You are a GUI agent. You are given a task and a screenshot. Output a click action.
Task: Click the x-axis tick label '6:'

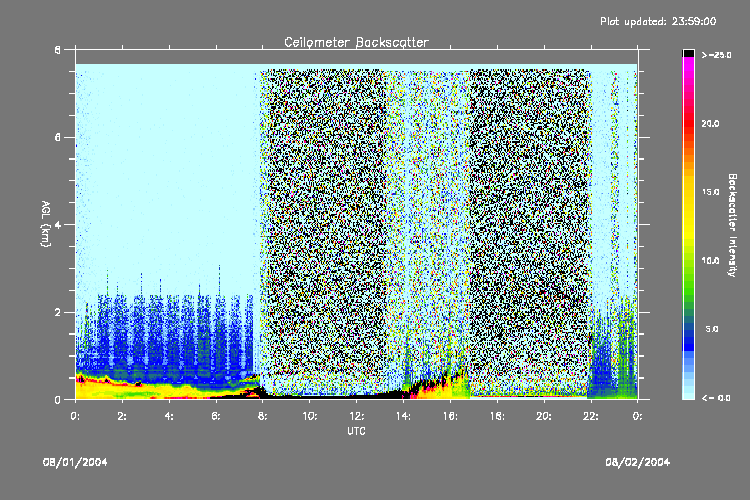pyautogui.click(x=216, y=416)
